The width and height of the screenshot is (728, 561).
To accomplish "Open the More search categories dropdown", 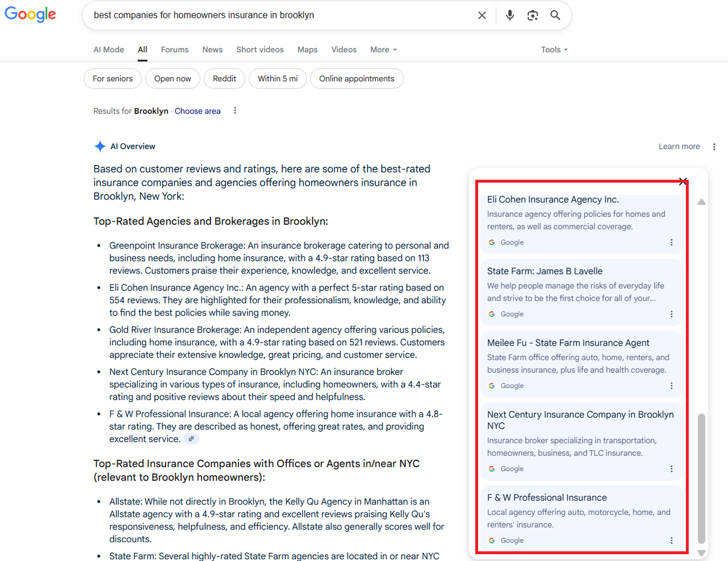I will tap(383, 49).
